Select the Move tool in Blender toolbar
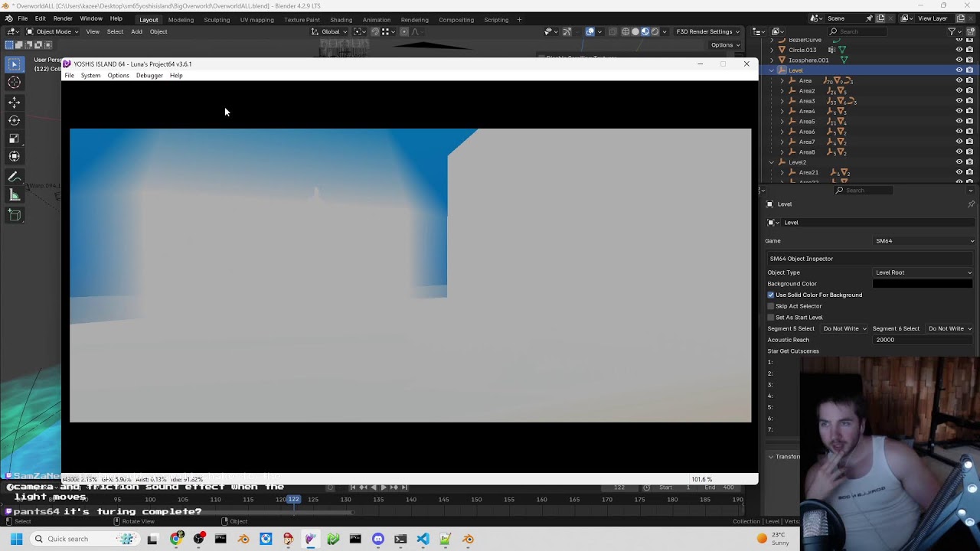980x551 pixels. (14, 102)
